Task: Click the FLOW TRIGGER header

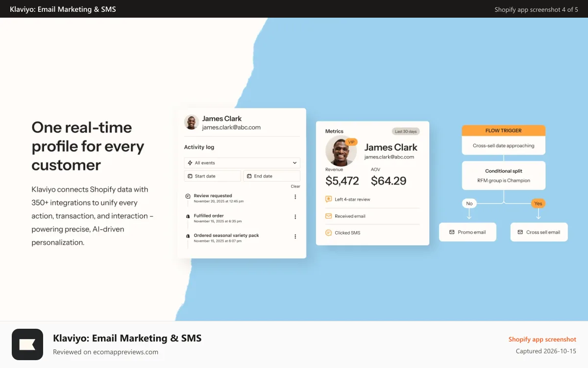Action: [x=504, y=131]
